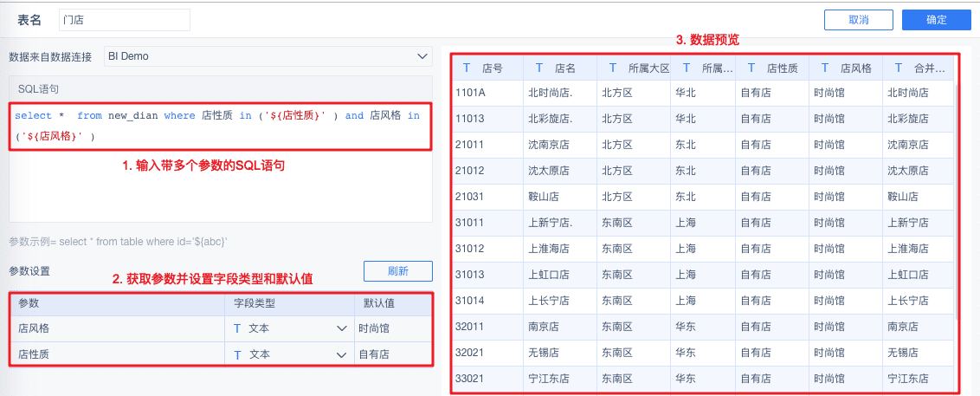Click 宁江东店 in the 店名 column

pyautogui.click(x=560, y=379)
